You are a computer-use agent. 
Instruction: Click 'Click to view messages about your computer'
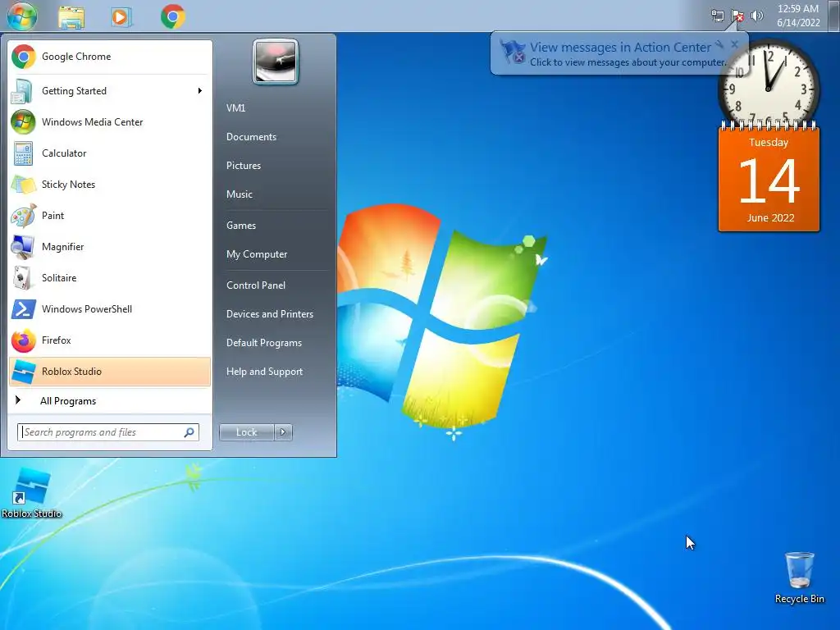pyautogui.click(x=628, y=62)
